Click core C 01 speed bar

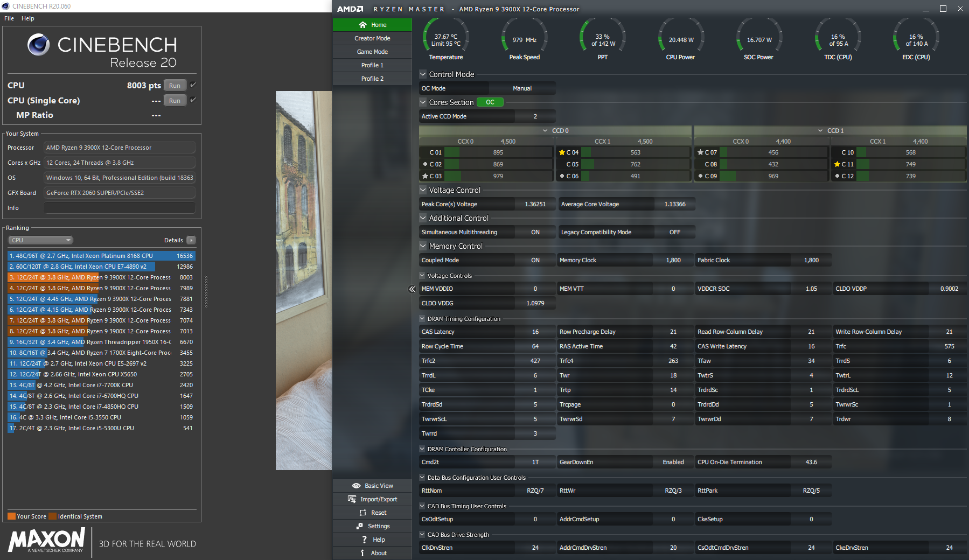(498, 152)
